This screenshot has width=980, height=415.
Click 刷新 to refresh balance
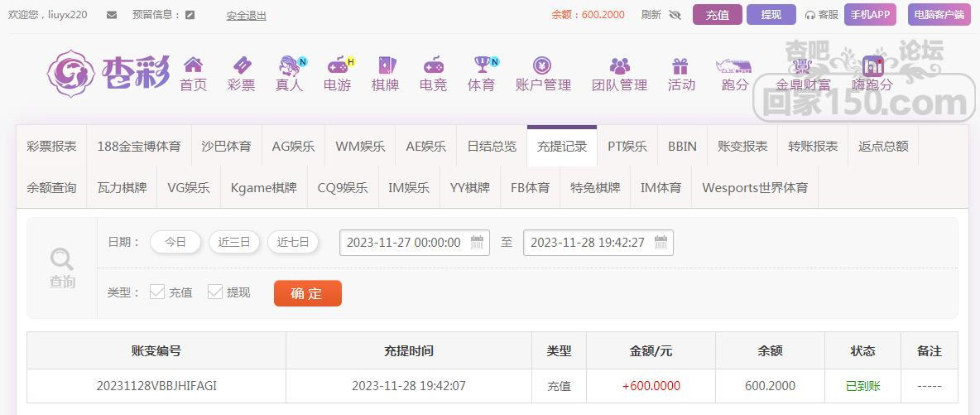tap(651, 15)
